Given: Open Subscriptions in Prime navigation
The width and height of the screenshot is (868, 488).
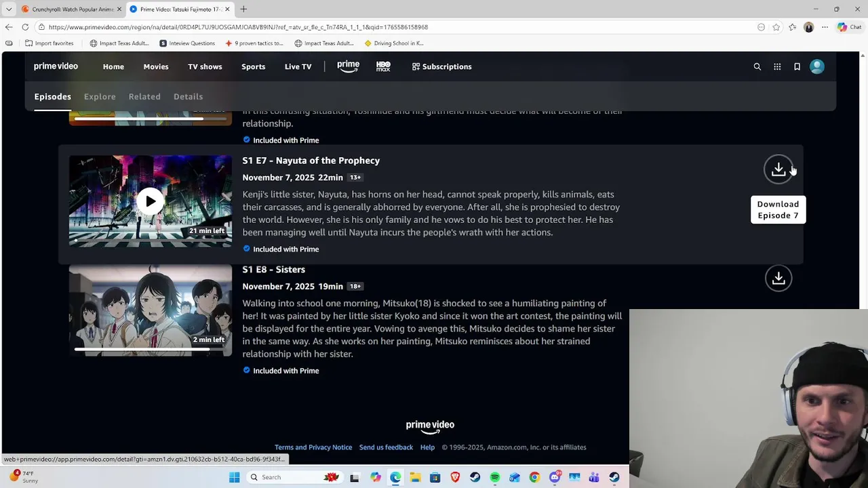Looking at the screenshot, I should [x=441, y=66].
